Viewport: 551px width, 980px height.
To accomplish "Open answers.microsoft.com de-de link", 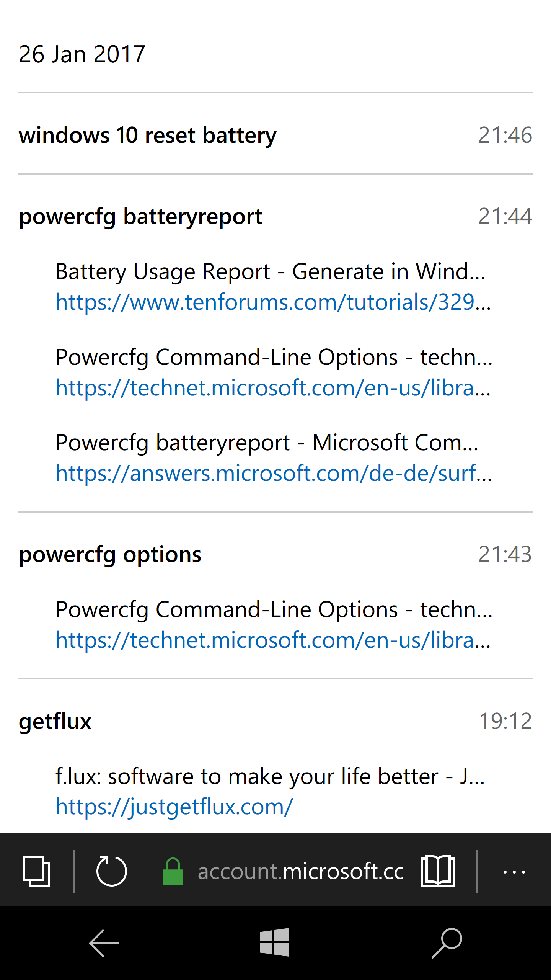I will [274, 473].
